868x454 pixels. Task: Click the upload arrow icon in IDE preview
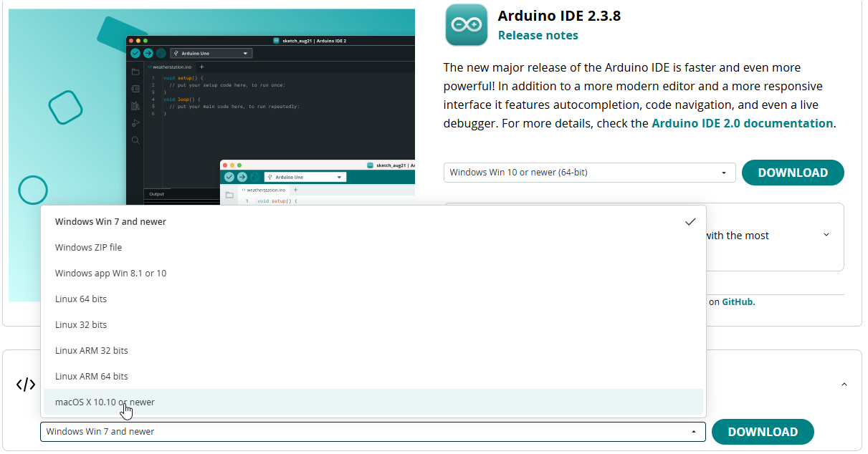click(148, 53)
